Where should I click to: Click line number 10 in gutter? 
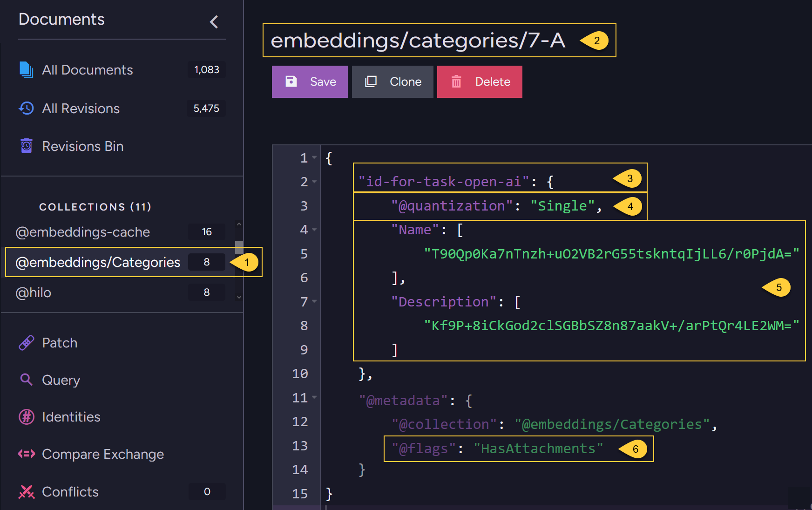[x=300, y=374]
